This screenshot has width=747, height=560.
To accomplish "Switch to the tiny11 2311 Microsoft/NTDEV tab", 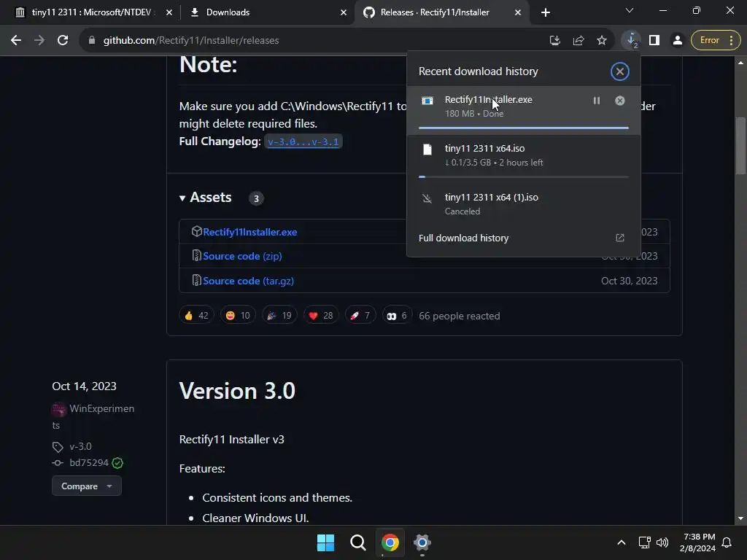I will coord(90,12).
